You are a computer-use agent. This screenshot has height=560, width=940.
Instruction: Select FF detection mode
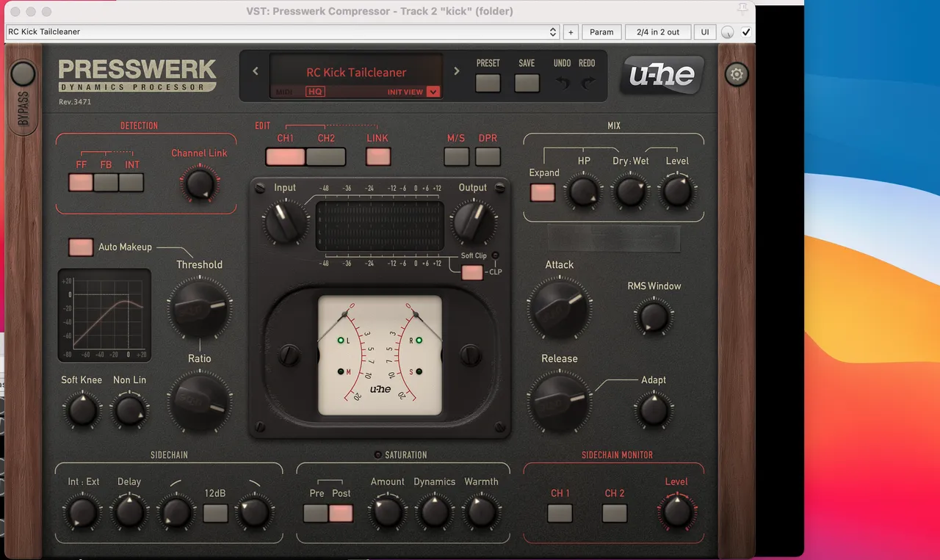[x=81, y=183]
